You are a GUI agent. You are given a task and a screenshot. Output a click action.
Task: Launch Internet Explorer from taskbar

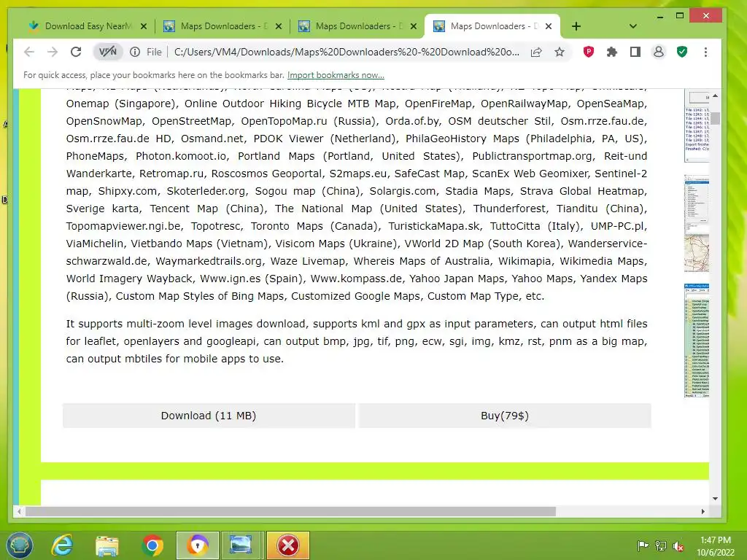pos(63,545)
